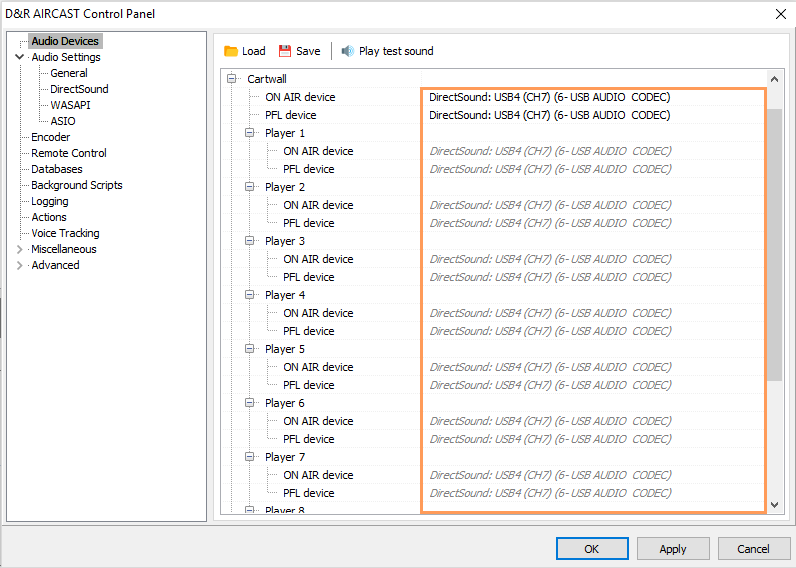Select Encoder in the settings tree
This screenshot has width=796, height=568.
pyautogui.click(x=50, y=137)
